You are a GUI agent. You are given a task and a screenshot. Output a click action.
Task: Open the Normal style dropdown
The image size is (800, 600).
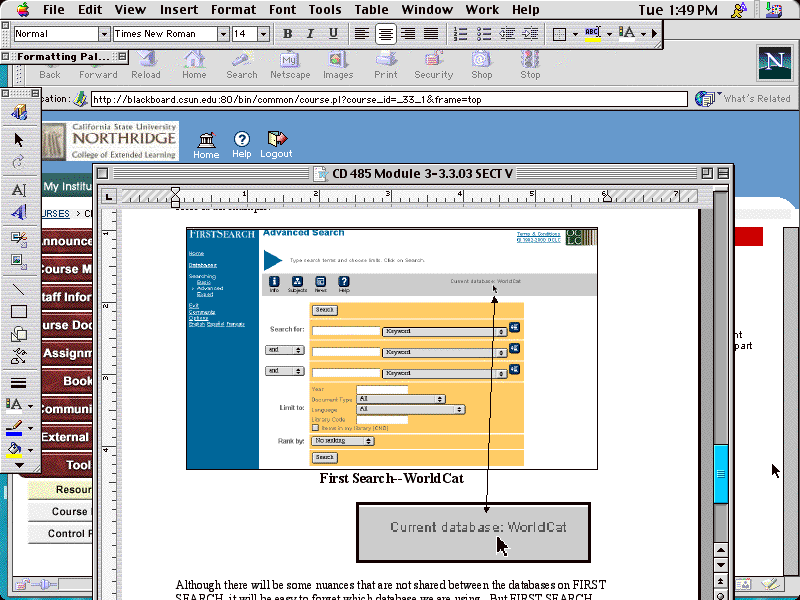coord(104,34)
